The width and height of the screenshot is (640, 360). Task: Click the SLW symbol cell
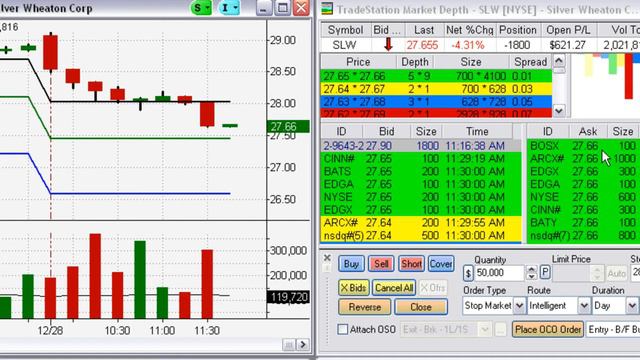(344, 45)
